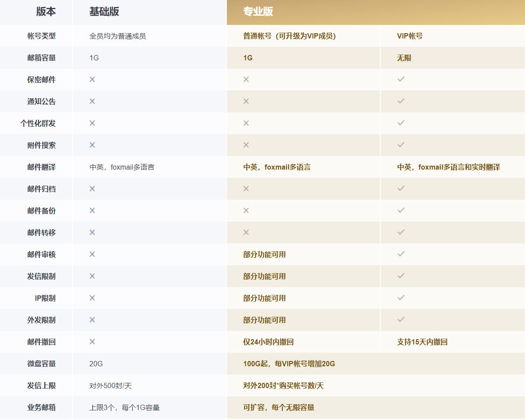Click the 微盘容量 row label
This screenshot has width=525, height=420.
(x=42, y=364)
